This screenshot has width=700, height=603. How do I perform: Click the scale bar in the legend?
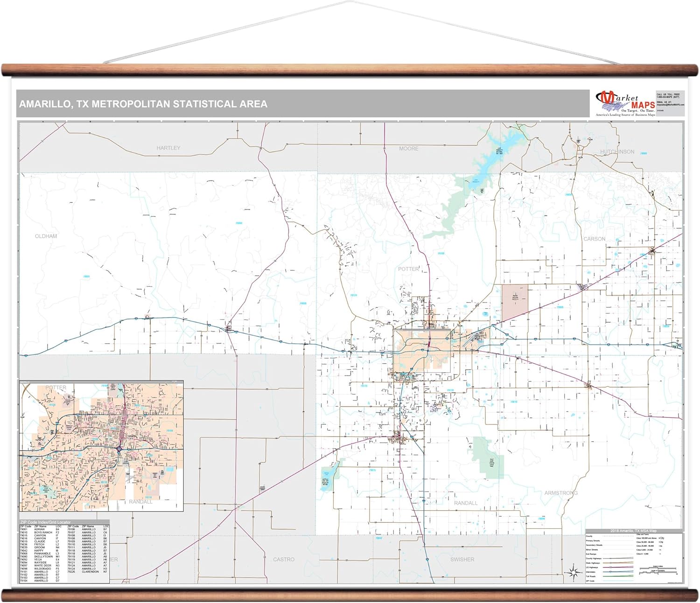658,569
